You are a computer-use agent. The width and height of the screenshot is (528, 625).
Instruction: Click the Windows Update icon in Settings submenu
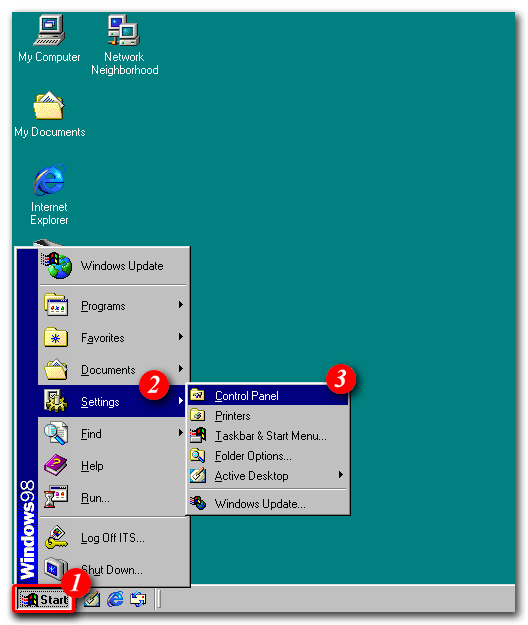[198, 503]
